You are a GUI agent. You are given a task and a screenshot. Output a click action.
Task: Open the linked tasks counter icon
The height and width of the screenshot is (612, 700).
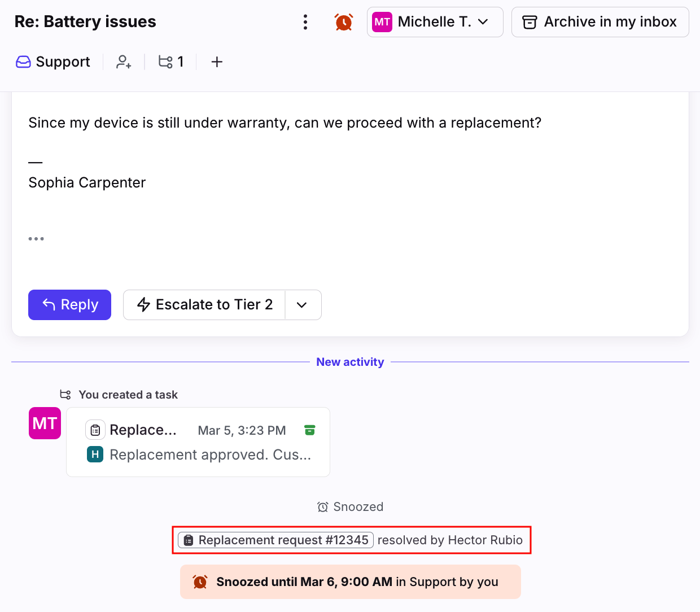click(170, 62)
